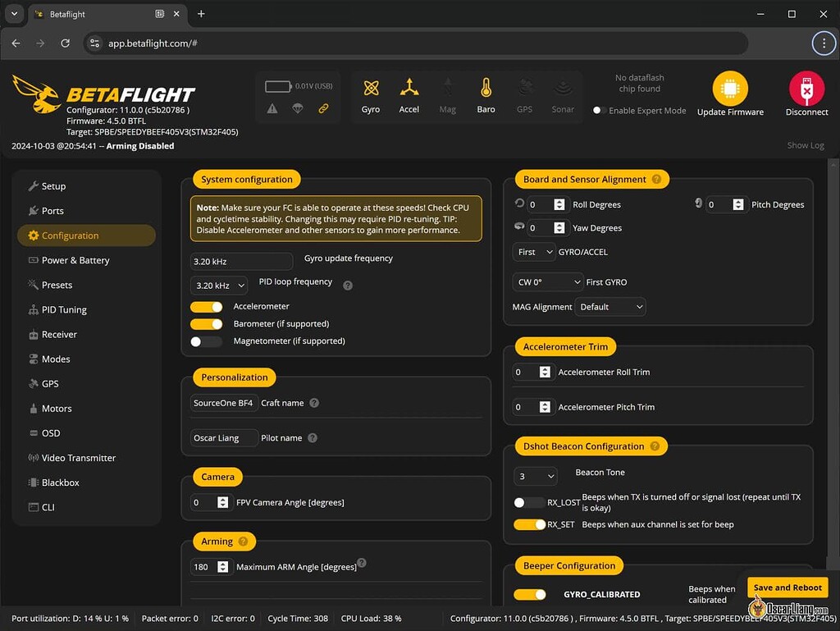Open help icon beside Maximum ARM Angle
The height and width of the screenshot is (631, 840).
click(362, 562)
